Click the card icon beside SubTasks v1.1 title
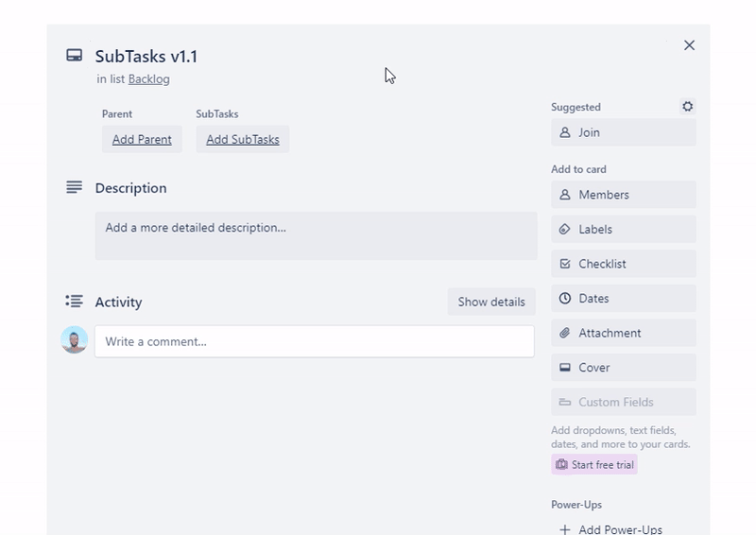The width and height of the screenshot is (756, 535). (x=74, y=56)
